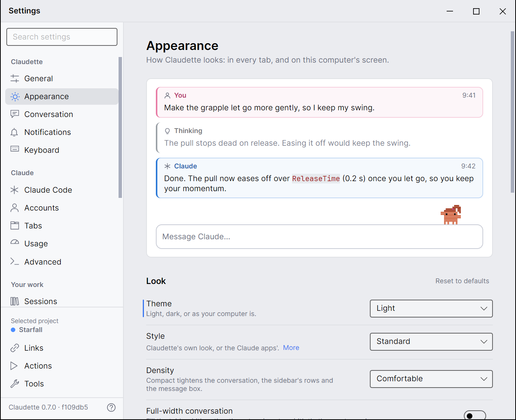Click the Accounts person icon

coord(15,208)
